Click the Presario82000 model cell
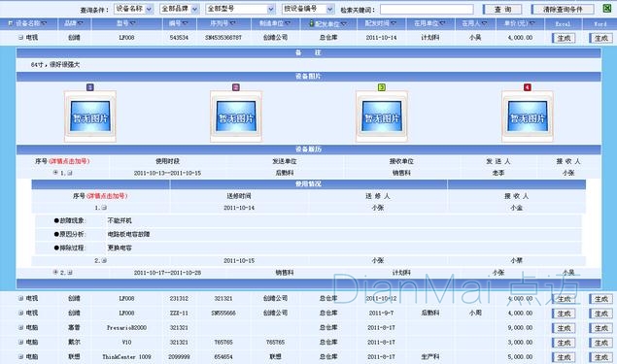 [x=126, y=328]
